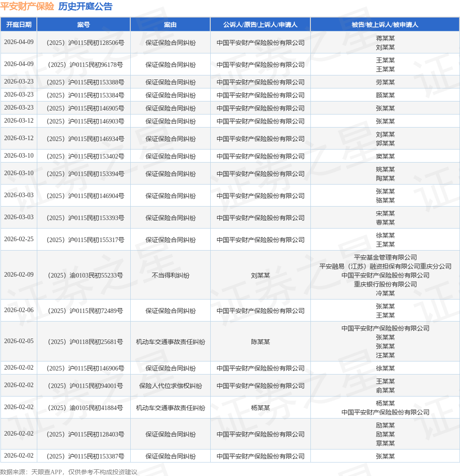This screenshot has height=476, width=460.
Task: Click 机动车交通事故责任纠纷 in the 沪0118民初25681号 row
Action: coord(170,342)
